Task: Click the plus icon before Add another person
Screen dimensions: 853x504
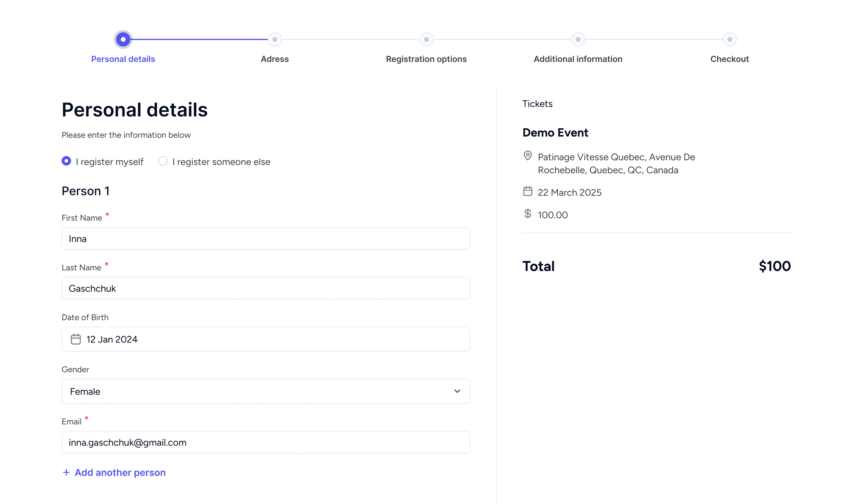Action: click(x=66, y=472)
